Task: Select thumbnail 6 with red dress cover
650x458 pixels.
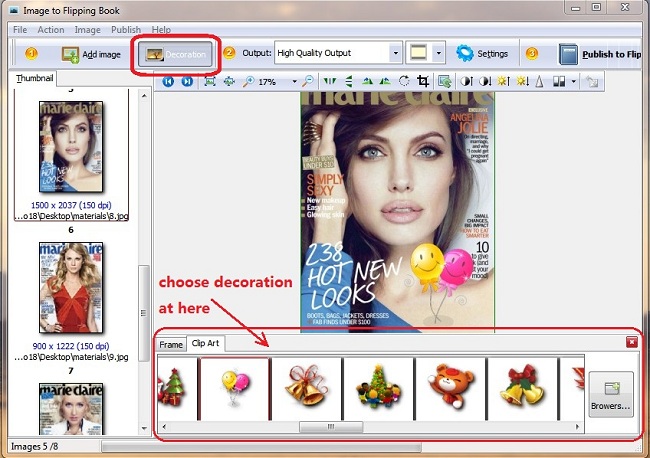Action: (x=71, y=288)
